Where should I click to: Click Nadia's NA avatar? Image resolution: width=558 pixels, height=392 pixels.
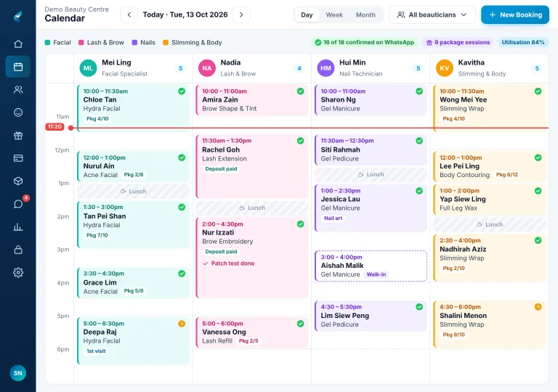(207, 68)
